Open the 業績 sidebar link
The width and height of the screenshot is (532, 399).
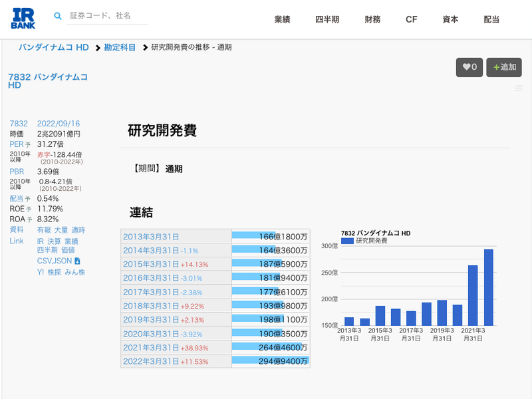(72, 241)
